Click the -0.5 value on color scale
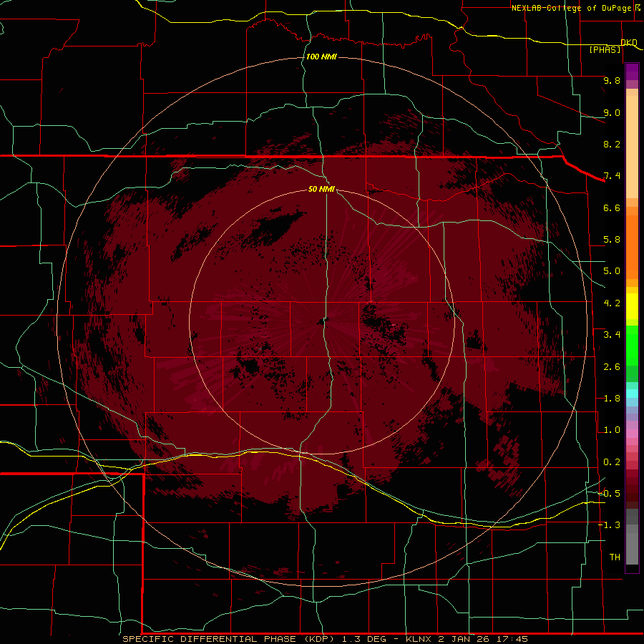 pos(609,494)
